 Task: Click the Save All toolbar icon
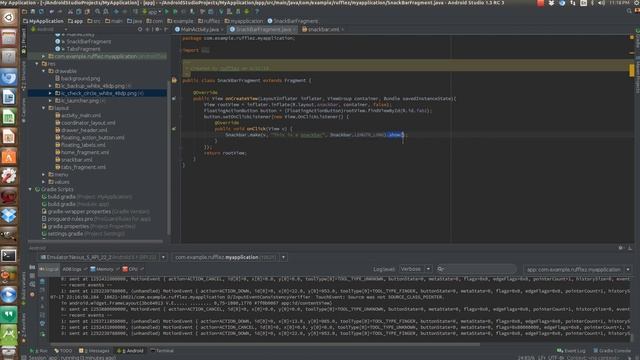point(33,11)
